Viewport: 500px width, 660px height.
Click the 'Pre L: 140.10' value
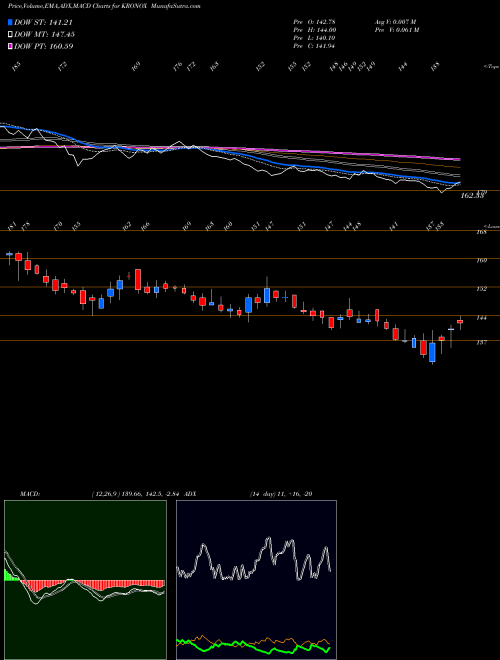314,38
